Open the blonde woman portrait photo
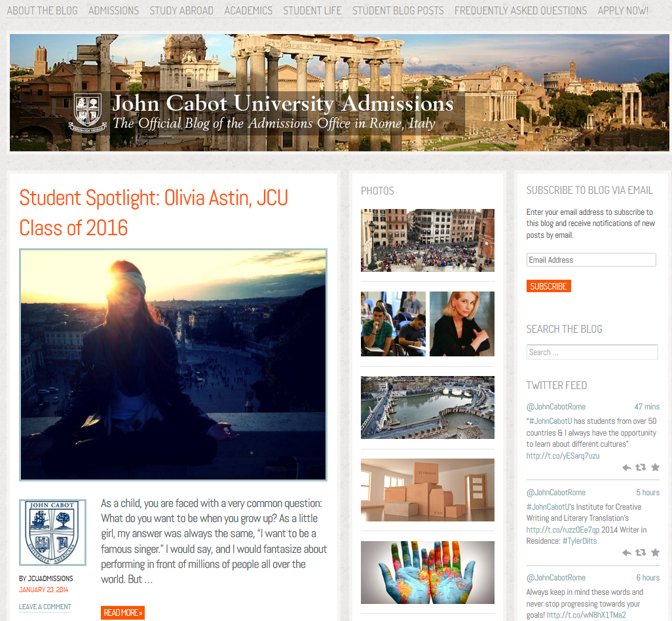The width and height of the screenshot is (672, 621). (462, 324)
